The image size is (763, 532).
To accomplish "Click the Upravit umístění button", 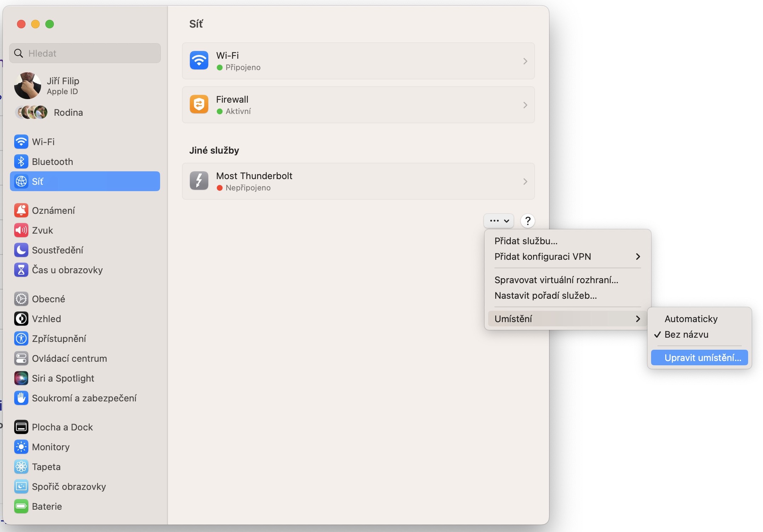I will (699, 357).
